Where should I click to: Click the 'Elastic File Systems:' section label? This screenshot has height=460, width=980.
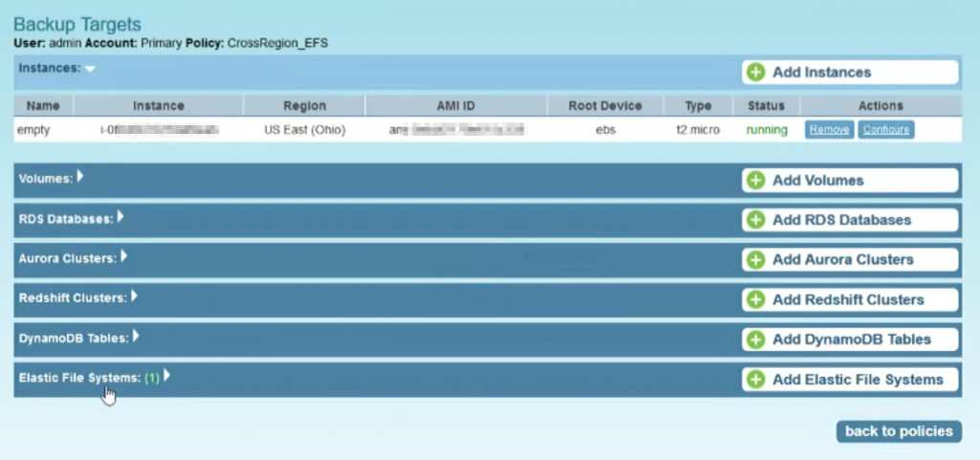coord(80,378)
